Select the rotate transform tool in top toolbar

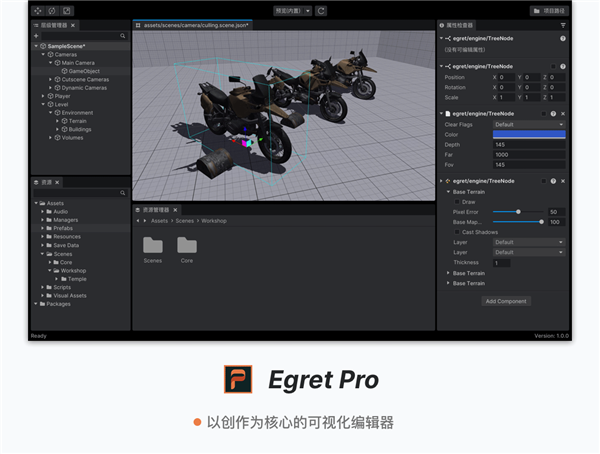point(52,11)
